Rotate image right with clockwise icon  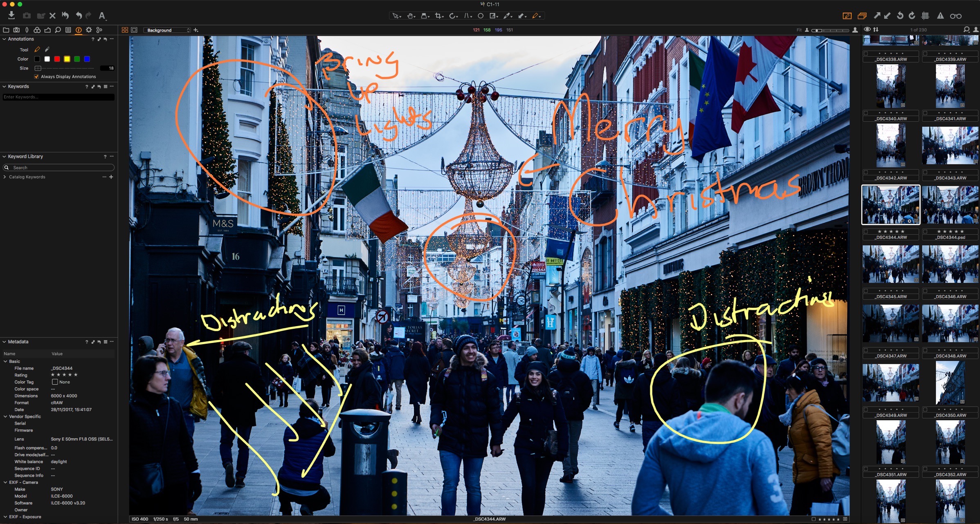[912, 16]
